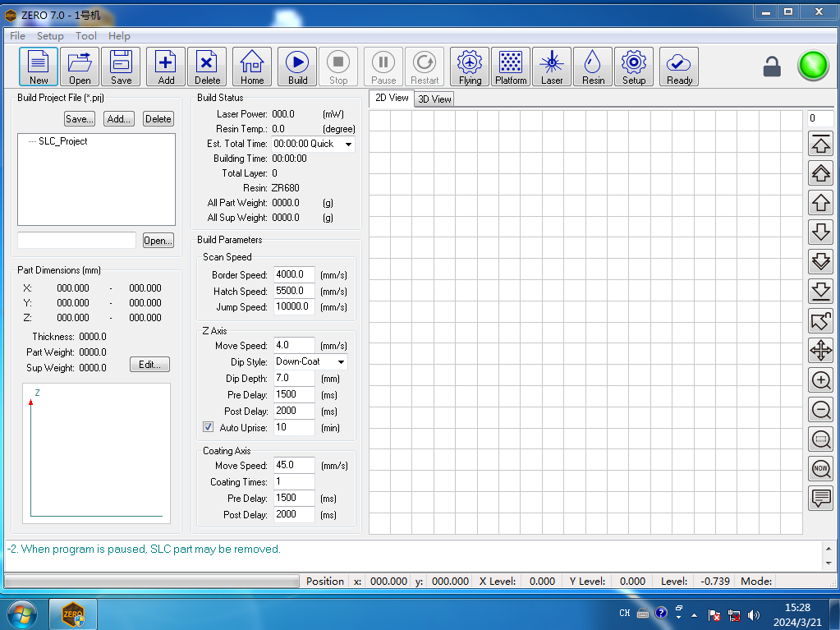Open the Est. Total Time Quick dropdown
This screenshot has width=840, height=630.
pyautogui.click(x=348, y=144)
